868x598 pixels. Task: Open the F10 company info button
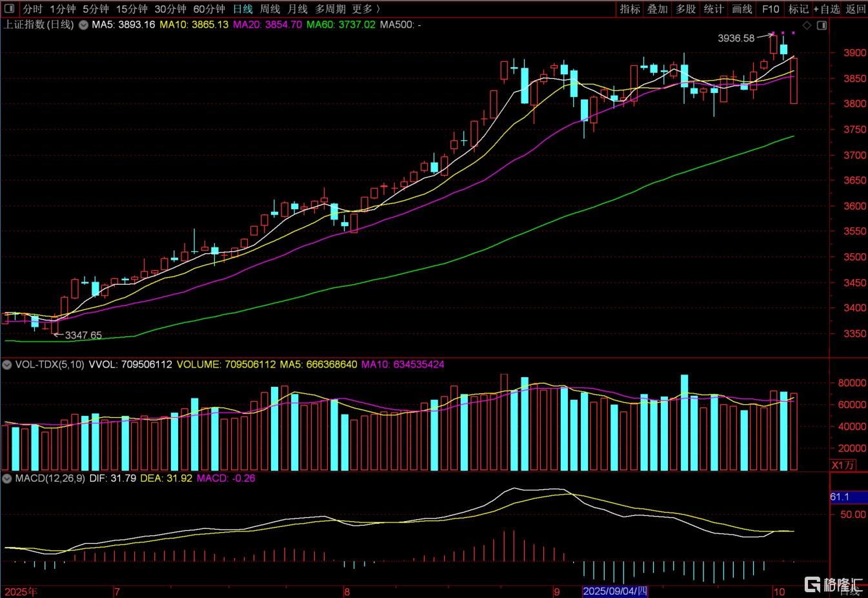[x=771, y=9]
